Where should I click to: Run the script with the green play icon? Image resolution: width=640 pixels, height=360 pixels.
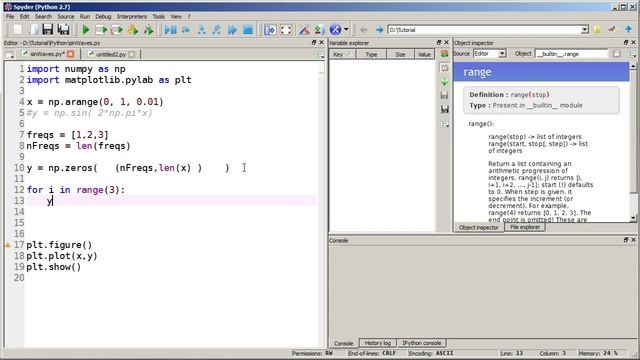[x=86, y=30]
